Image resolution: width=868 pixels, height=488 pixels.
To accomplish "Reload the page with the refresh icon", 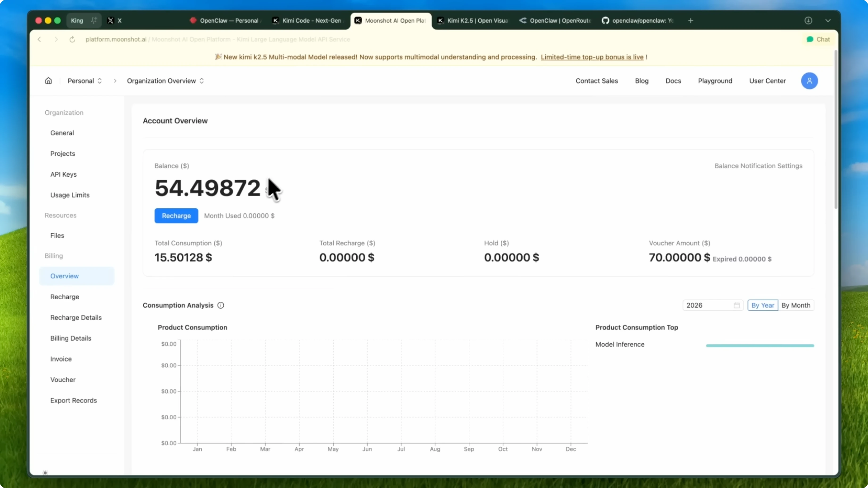I will coord(72,39).
